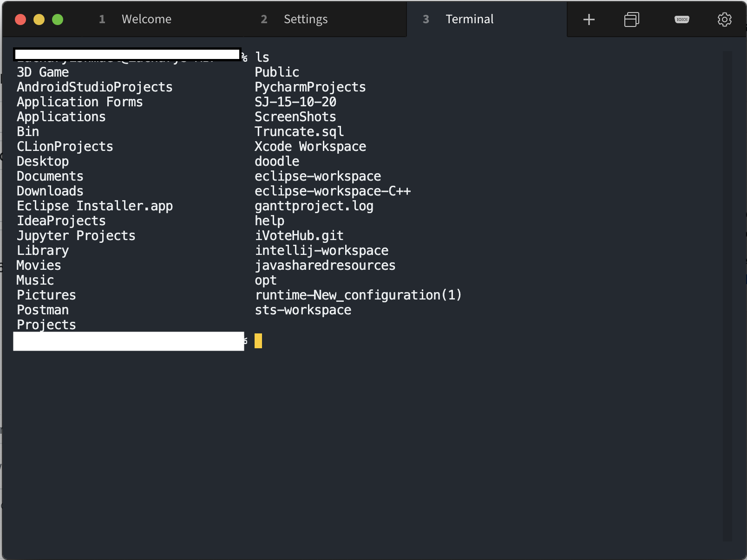Open a new tab with the plus icon
The height and width of the screenshot is (560, 747).
click(x=588, y=20)
